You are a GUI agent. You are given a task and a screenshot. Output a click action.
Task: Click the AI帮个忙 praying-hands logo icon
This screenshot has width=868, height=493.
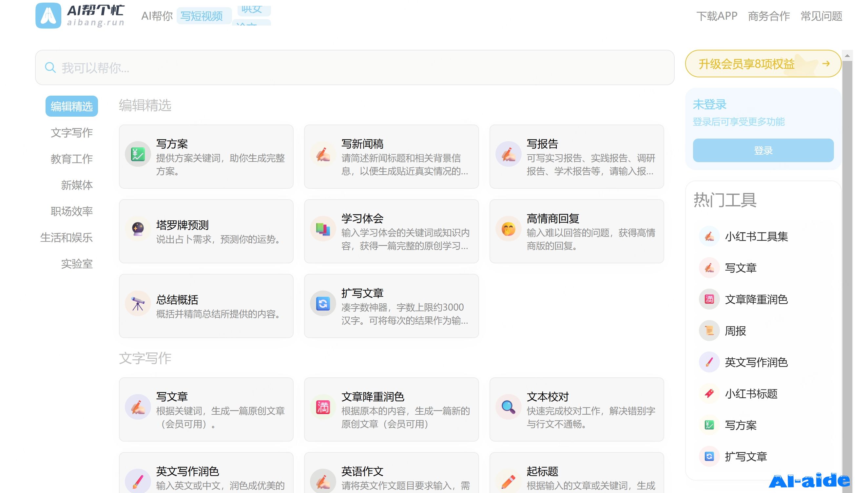tap(48, 16)
